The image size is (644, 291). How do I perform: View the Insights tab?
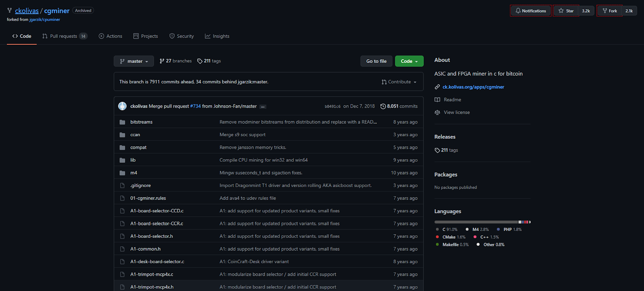click(217, 36)
